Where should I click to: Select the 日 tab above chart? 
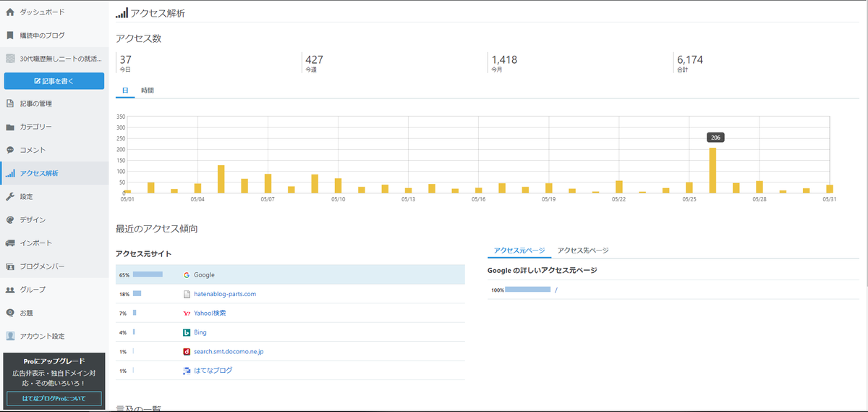[125, 91]
